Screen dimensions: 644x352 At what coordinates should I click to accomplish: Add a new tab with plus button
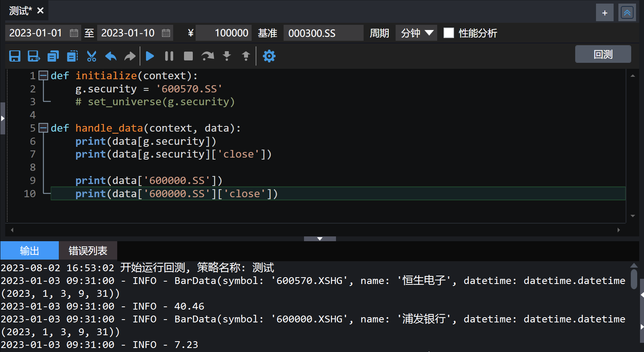[604, 13]
